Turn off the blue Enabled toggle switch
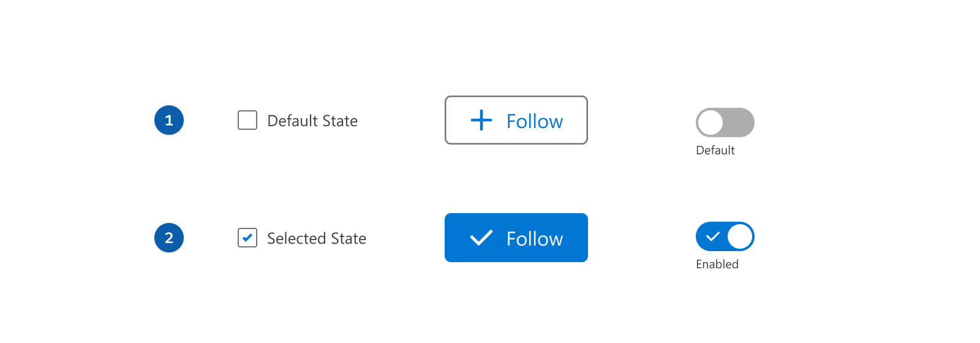The image size is (980, 343). (x=725, y=236)
